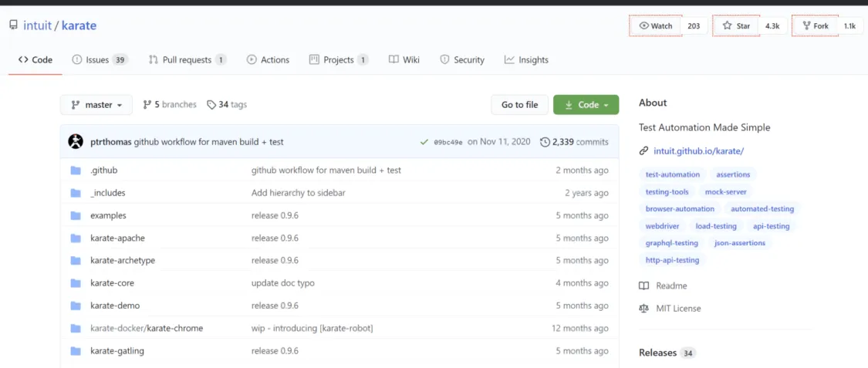Click the http-api-testing topic tag
868x368 pixels.
(672, 260)
